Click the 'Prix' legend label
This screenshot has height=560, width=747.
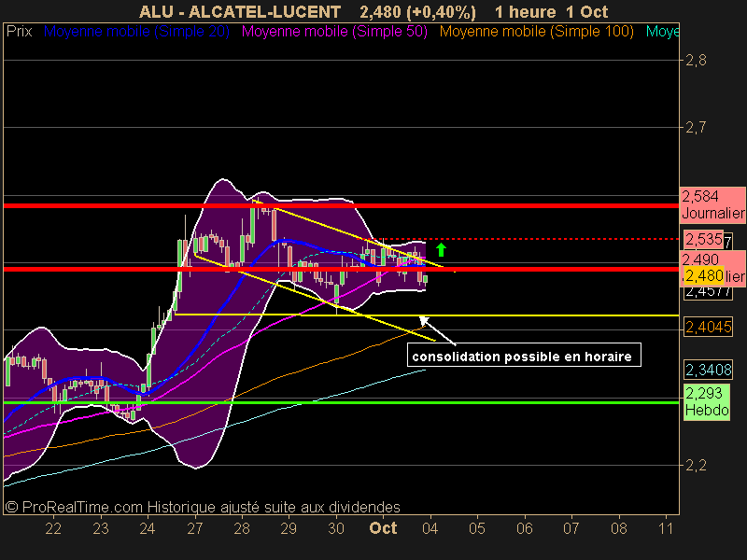pos(19,32)
